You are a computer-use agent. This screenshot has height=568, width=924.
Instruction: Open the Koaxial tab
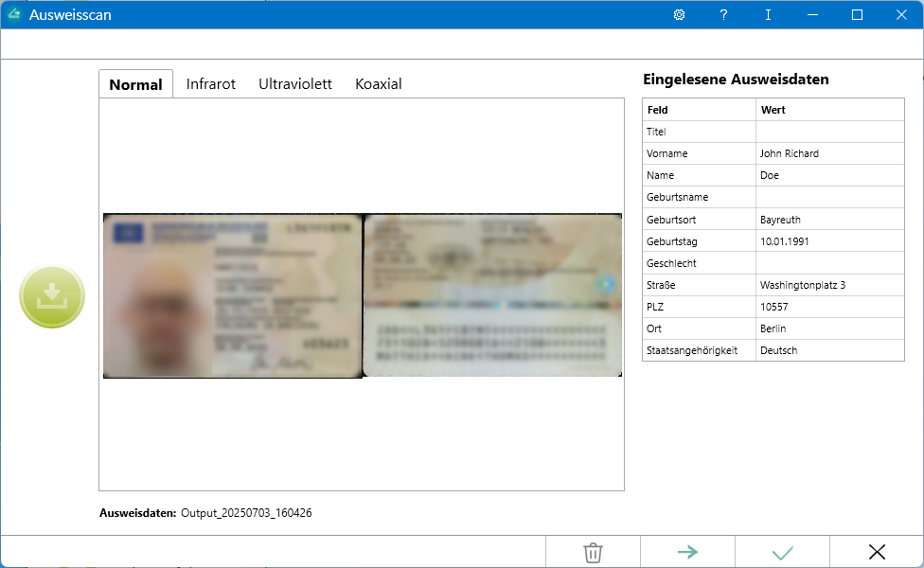[379, 83]
